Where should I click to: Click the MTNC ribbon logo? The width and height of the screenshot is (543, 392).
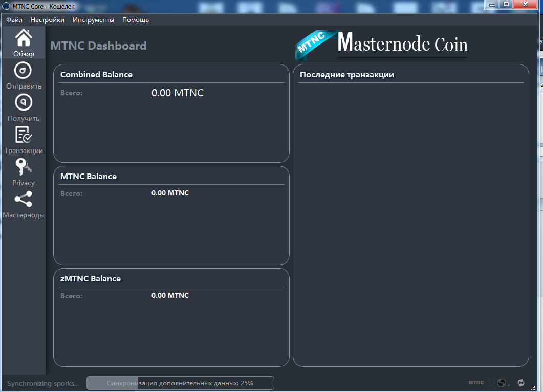pyautogui.click(x=315, y=45)
